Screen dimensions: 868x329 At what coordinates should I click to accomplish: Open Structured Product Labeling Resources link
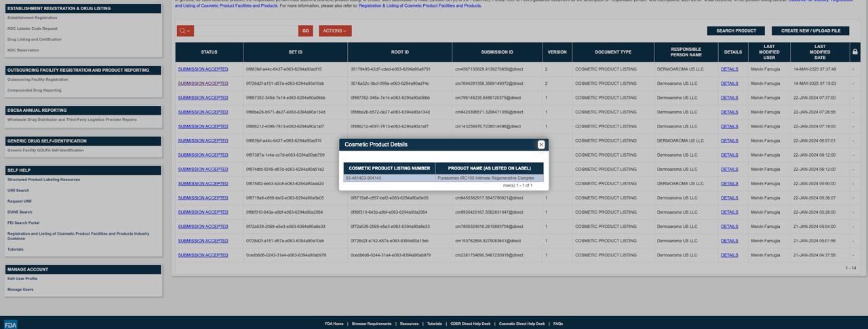(x=43, y=180)
